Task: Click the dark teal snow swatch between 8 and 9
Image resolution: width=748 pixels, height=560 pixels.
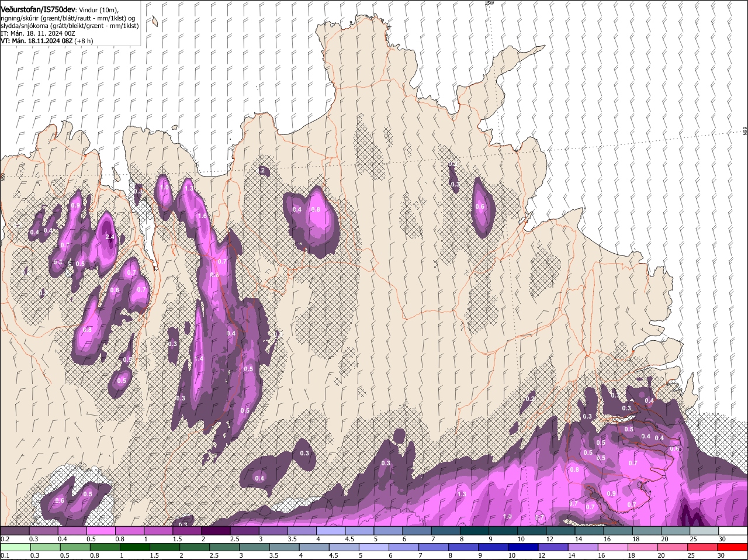Action: tap(475, 531)
